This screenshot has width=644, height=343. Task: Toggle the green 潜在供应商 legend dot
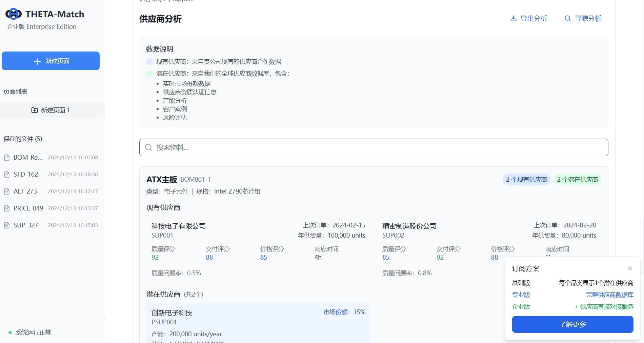[x=149, y=73]
